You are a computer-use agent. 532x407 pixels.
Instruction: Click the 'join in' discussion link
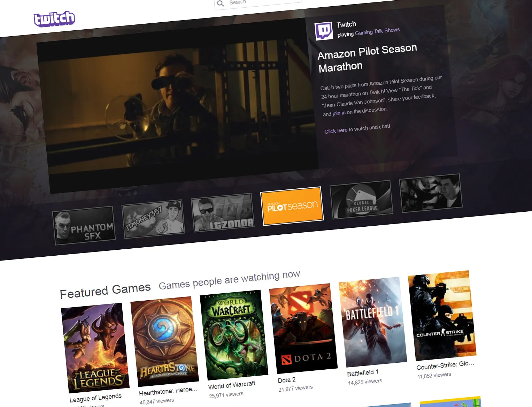tap(339, 113)
